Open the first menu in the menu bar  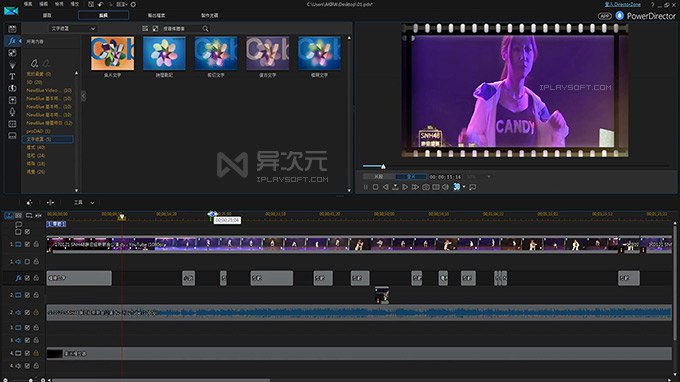pyautogui.click(x=28, y=4)
